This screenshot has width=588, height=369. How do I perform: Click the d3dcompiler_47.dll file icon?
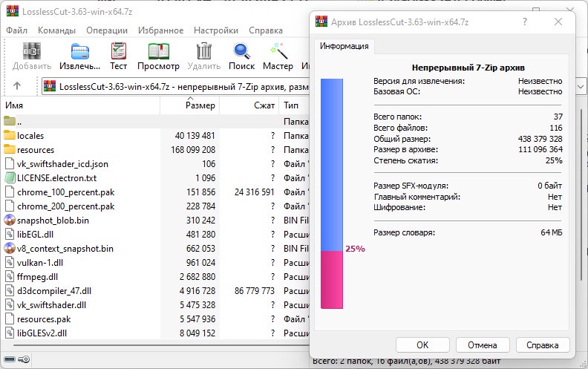[10, 290]
